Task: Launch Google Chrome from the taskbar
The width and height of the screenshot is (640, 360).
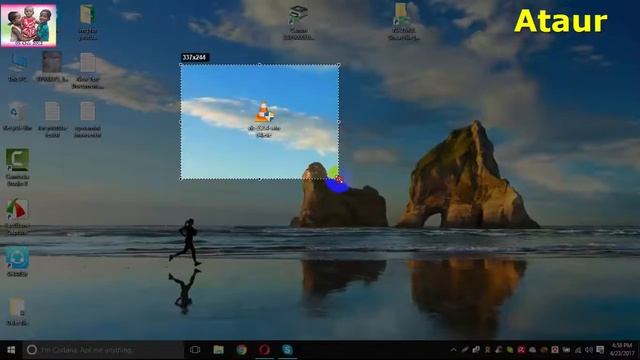Action: point(242,350)
